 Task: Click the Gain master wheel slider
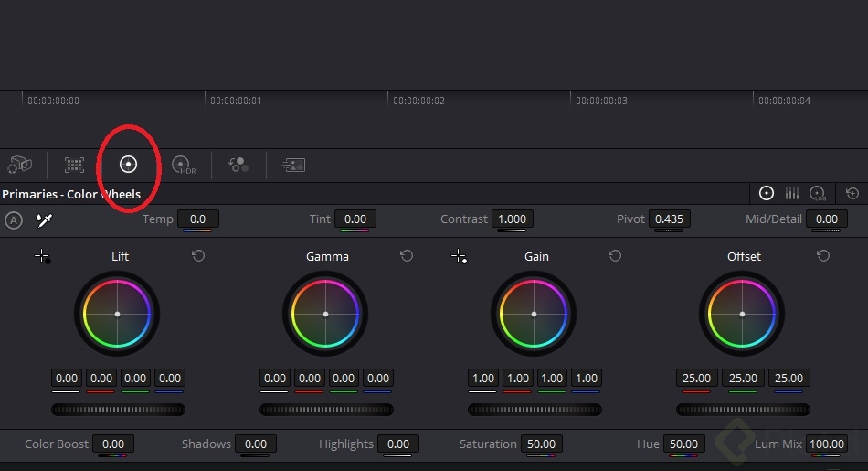click(535, 410)
